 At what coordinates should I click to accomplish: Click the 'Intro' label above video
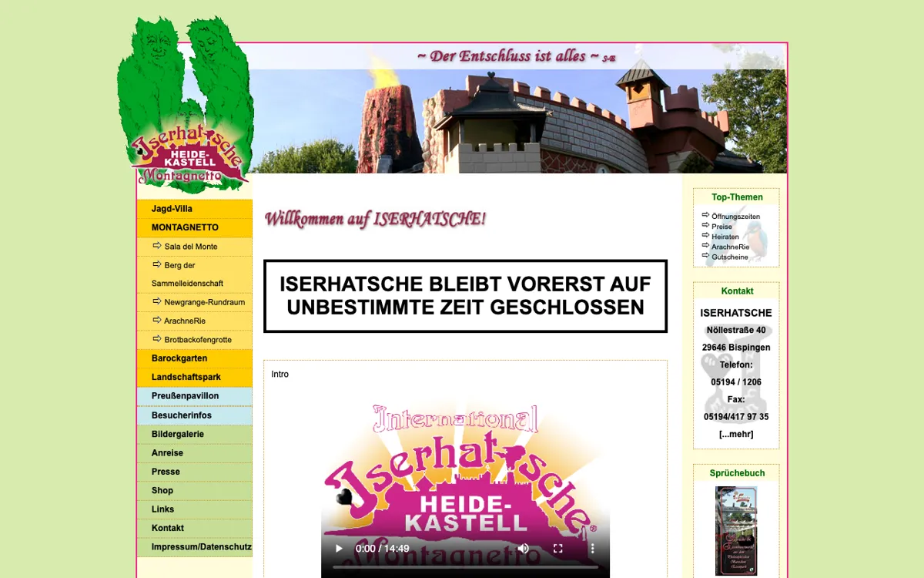280,375
